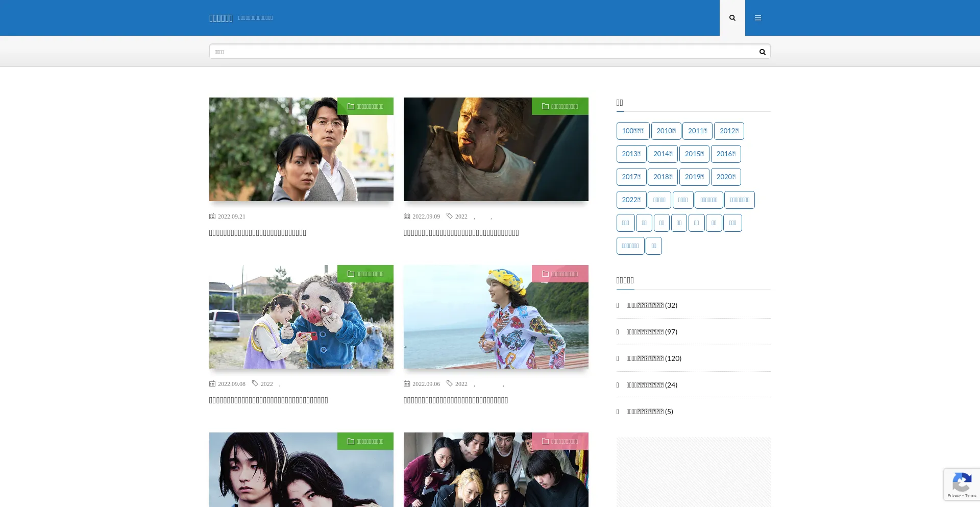The image size is (980, 507).
Task: Click the magnifier button inside the search box
Action: point(762,52)
